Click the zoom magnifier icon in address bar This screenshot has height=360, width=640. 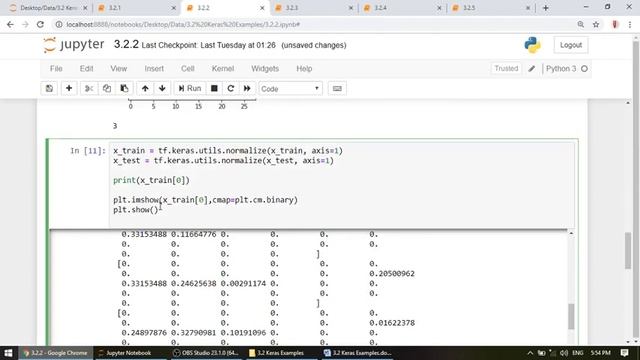tap(580, 24)
